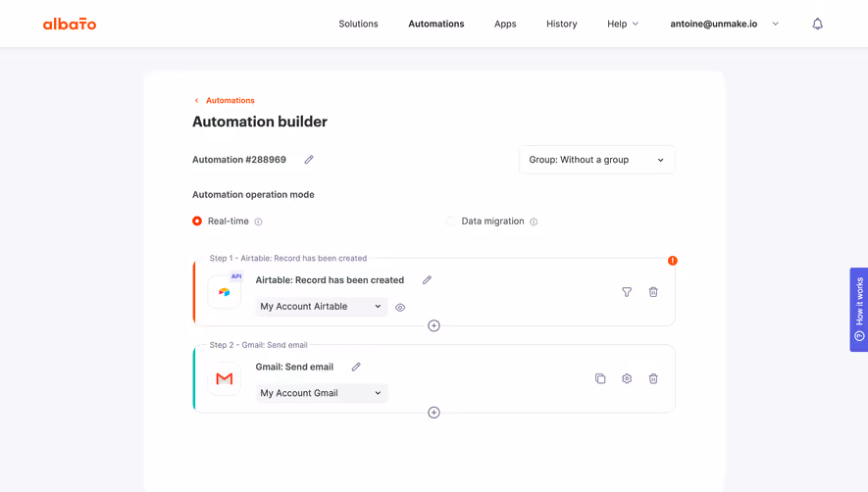The height and width of the screenshot is (492, 868).
Task: Go to the Automations nav item
Action: pyautogui.click(x=436, y=24)
